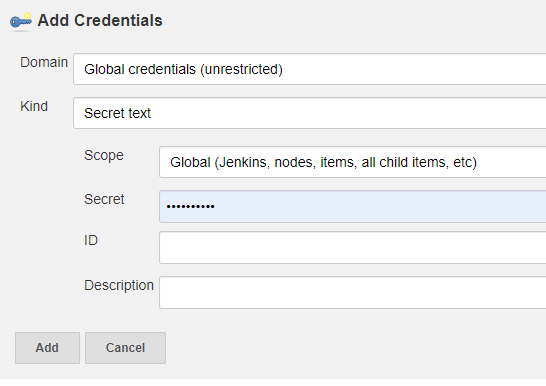The image size is (546, 386).
Task: Click the Description field label
Action: pyautogui.click(x=119, y=285)
